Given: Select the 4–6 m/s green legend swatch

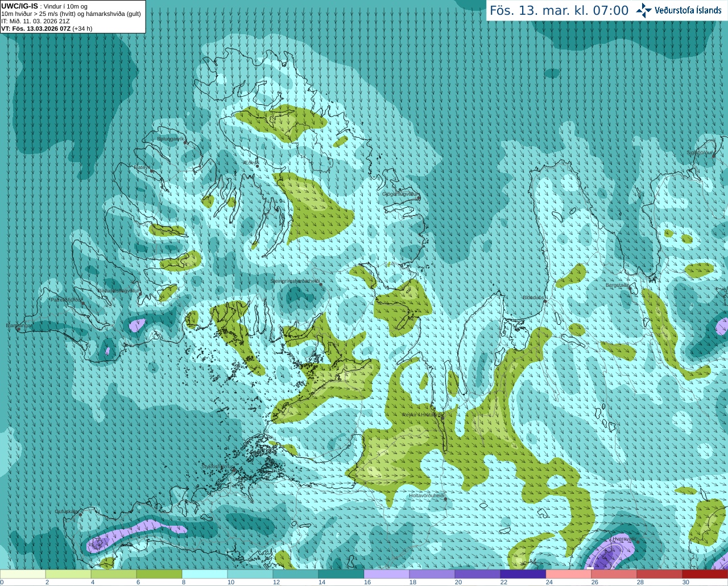Looking at the screenshot, I should (x=114, y=574).
